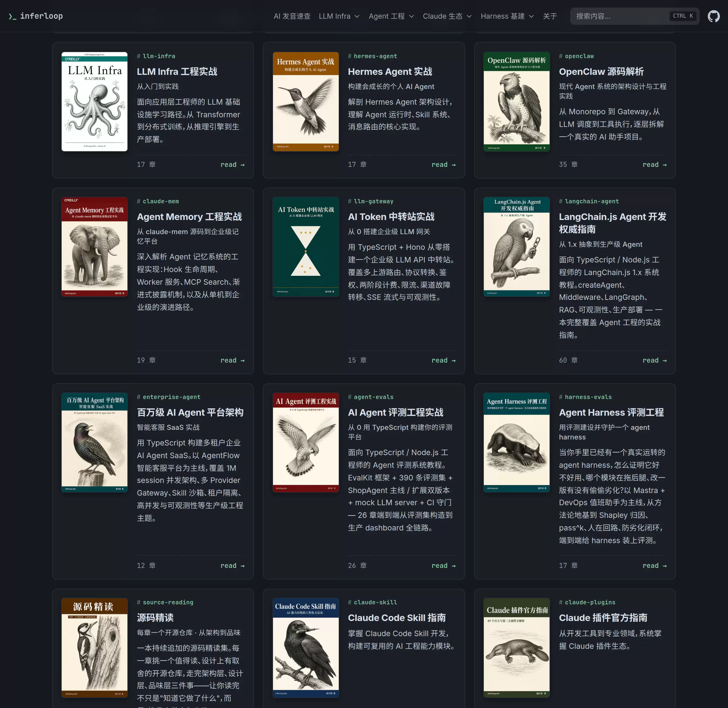Open the AI 发音速查 nav item
728x708 pixels.
[x=292, y=16]
